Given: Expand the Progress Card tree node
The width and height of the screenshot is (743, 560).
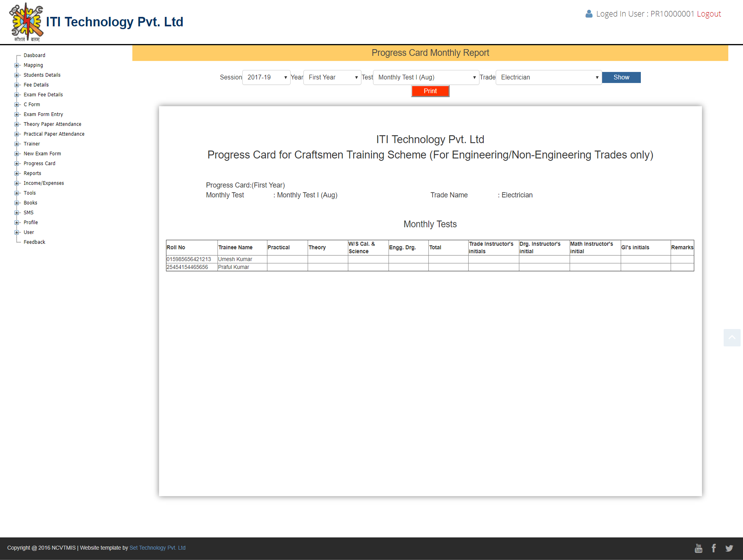Looking at the screenshot, I should [17, 164].
